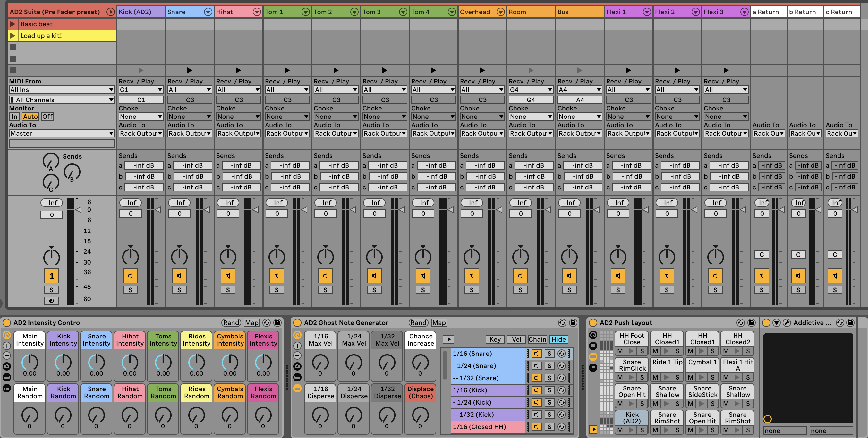This screenshot has width=868, height=438.
Task: Unfold the AD2 Suite track header
Action: click(x=110, y=12)
